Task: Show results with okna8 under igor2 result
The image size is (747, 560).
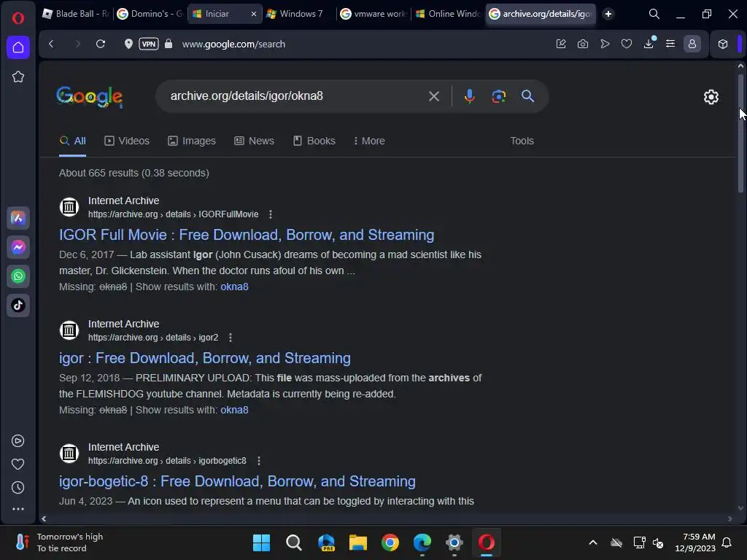Action: tap(234, 410)
